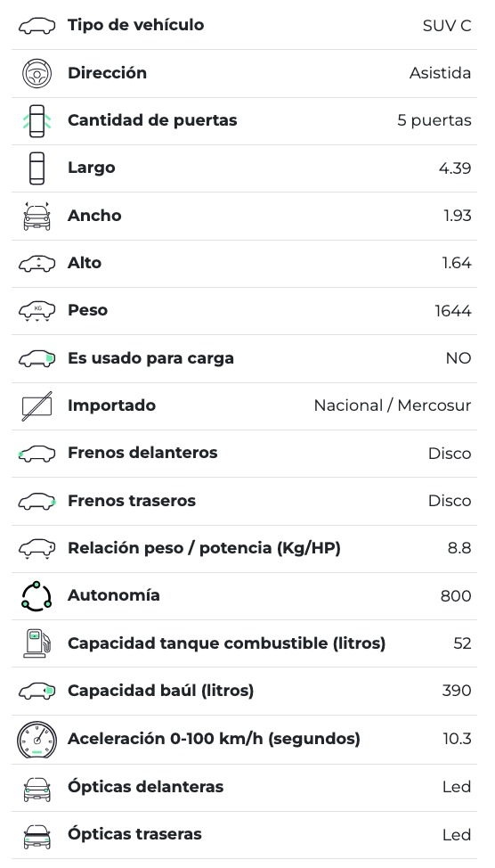Click the Ópticas traseras Led value
This screenshot has height=868, width=495.
(457, 835)
